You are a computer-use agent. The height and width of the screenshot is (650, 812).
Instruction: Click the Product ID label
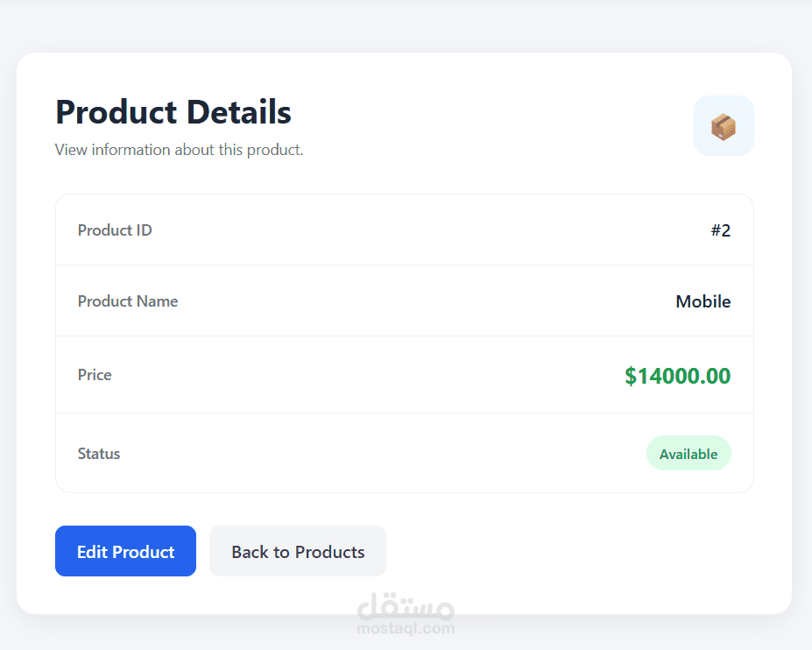[115, 230]
